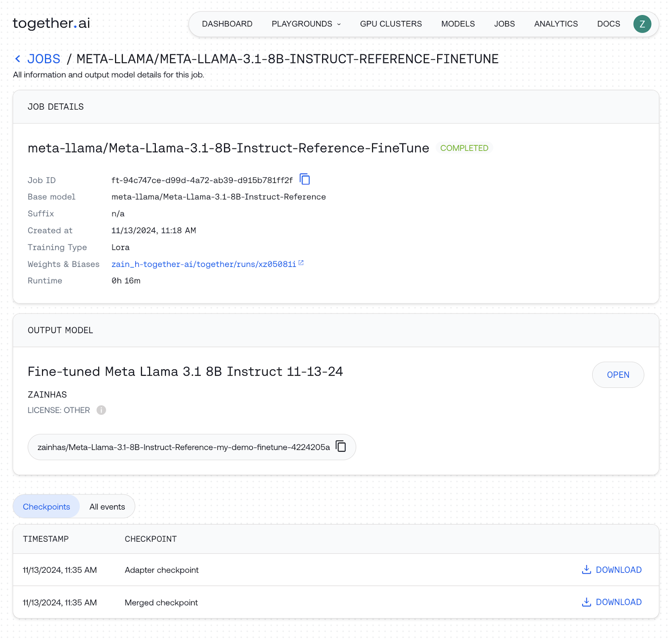Go to the together.ai logo home

point(51,23)
